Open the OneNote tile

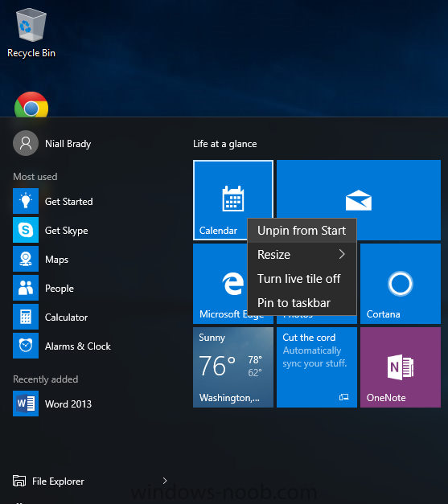click(x=401, y=367)
